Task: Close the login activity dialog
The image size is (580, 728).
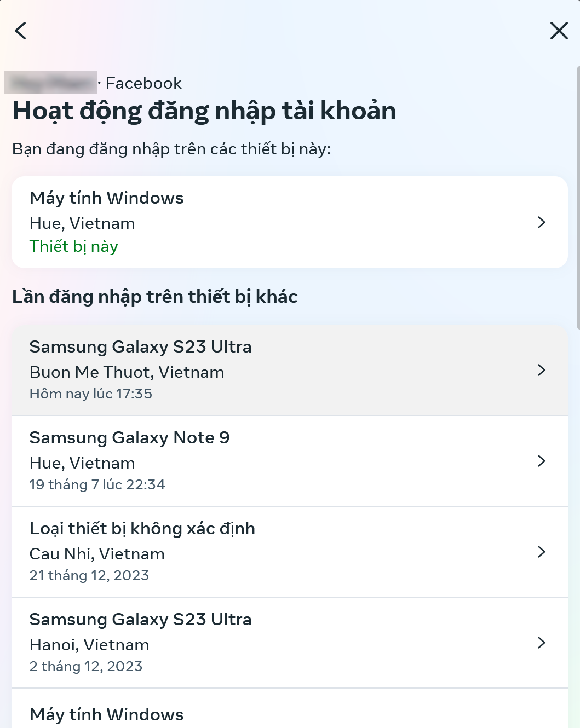Action: pyautogui.click(x=559, y=31)
